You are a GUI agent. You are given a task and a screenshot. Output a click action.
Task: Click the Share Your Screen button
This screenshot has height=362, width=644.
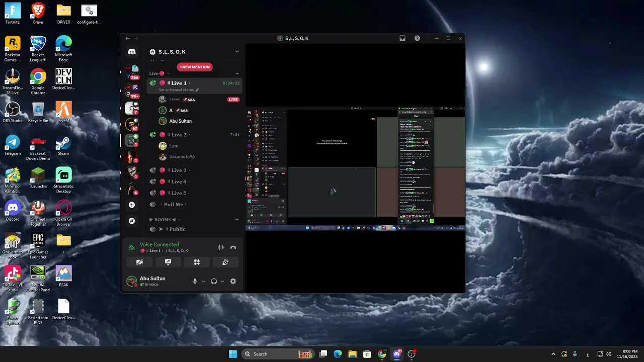coord(168,262)
